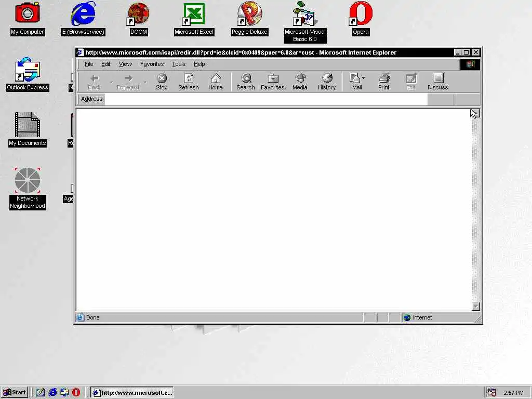The image size is (532, 399).
Task: Close the Internet Explorer window
Action: 476,52
